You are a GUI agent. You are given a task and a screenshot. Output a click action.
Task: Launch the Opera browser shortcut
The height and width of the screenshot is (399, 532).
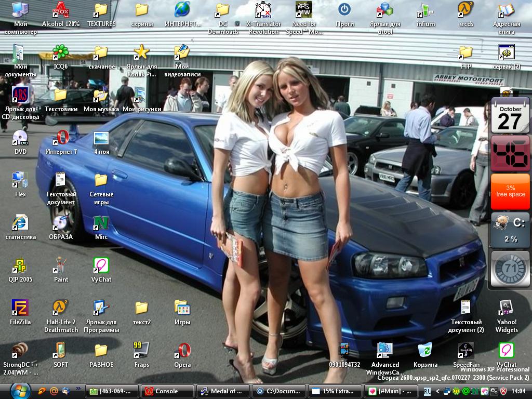182,351
